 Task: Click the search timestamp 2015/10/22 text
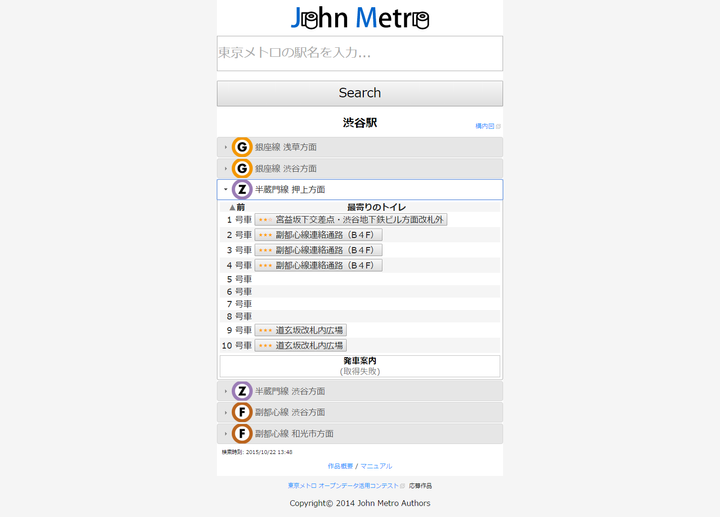[x=257, y=452]
